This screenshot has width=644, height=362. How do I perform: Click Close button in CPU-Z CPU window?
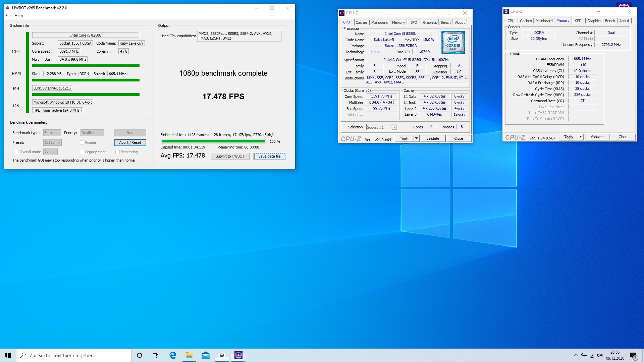(x=459, y=138)
